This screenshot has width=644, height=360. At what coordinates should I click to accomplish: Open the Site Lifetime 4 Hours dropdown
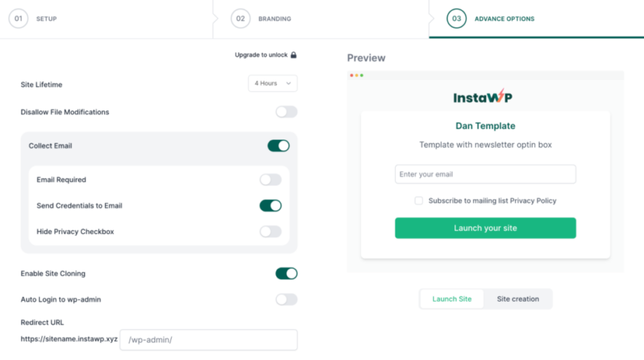[x=273, y=84]
